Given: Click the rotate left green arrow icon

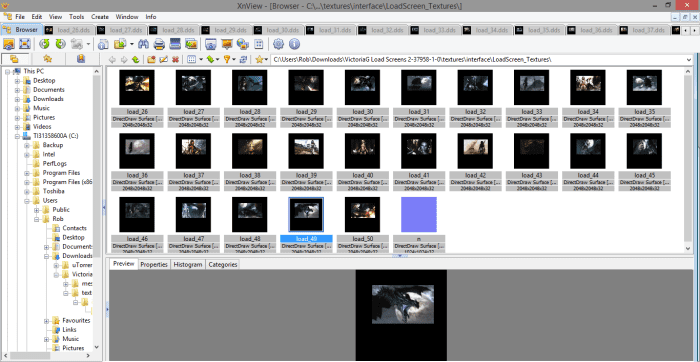Looking at the screenshot, I should (x=44, y=44).
